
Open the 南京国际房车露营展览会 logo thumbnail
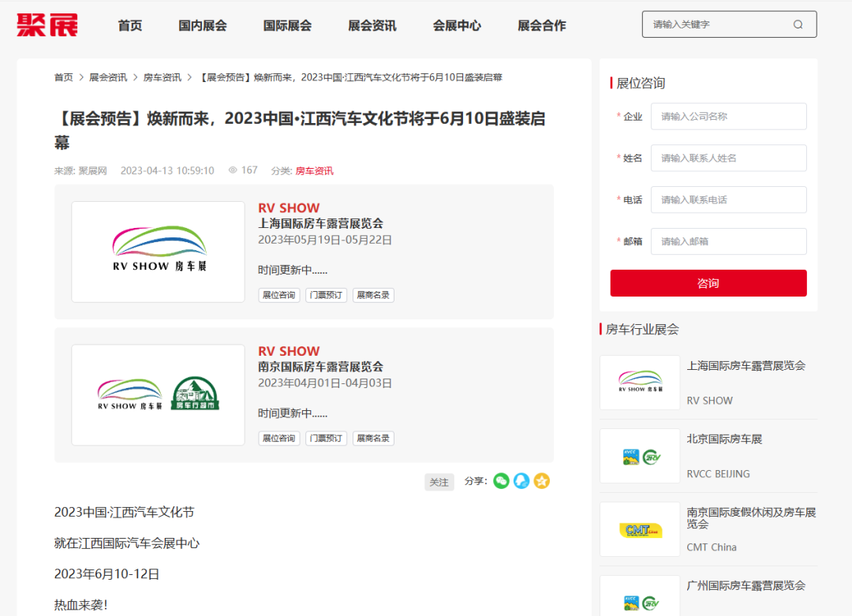pyautogui.click(x=158, y=395)
